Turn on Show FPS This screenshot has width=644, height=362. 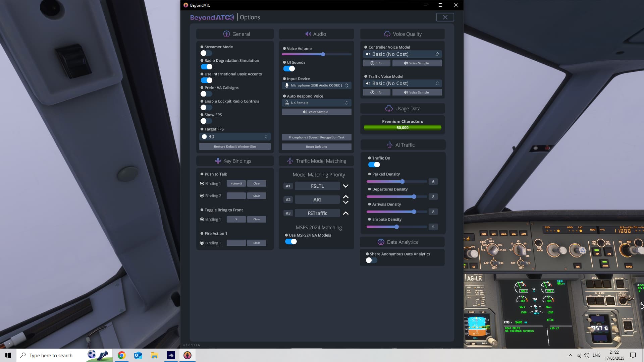(206, 121)
